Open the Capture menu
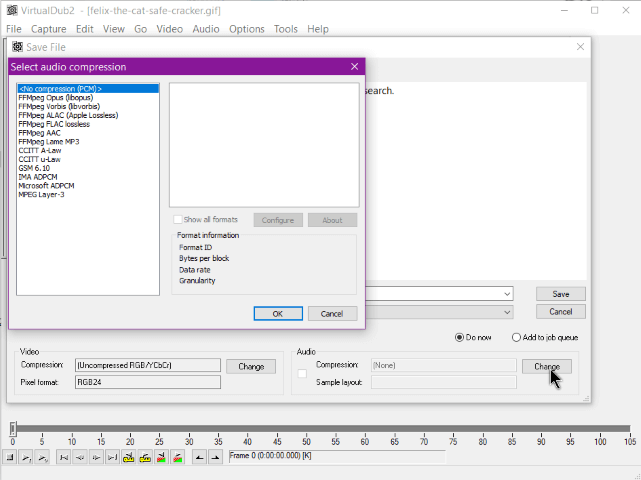Viewport: 641px width, 480px height. click(x=49, y=29)
